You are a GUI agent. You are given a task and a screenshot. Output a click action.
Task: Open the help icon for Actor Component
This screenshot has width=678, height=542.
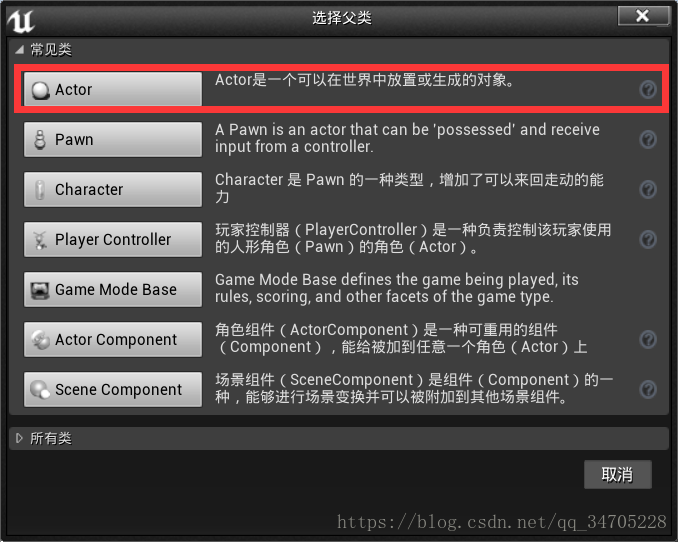(x=648, y=340)
